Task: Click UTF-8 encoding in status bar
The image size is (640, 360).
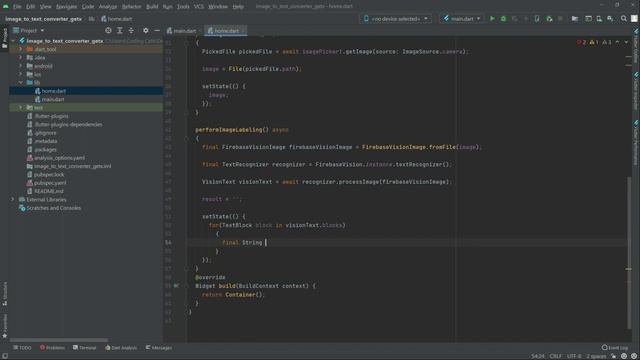Action: pos(573,356)
